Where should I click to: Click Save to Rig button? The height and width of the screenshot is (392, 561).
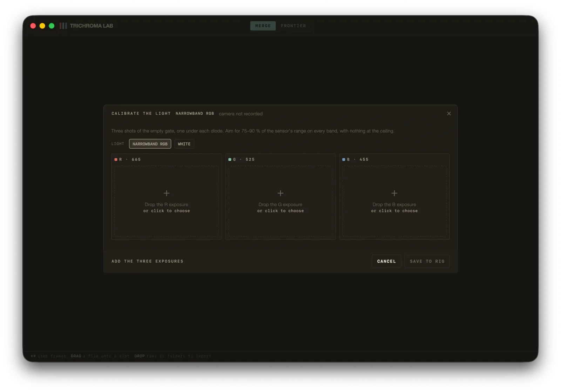tap(427, 261)
